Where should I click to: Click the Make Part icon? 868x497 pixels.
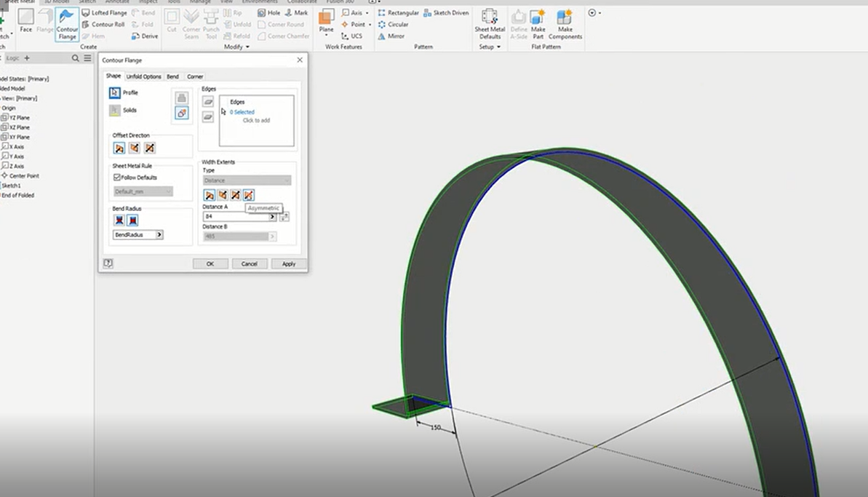click(x=538, y=24)
